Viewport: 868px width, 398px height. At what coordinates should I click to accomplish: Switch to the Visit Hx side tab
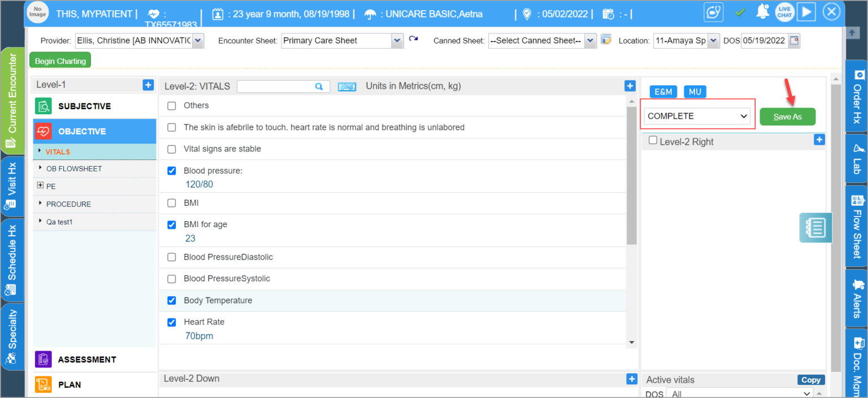[x=12, y=187]
